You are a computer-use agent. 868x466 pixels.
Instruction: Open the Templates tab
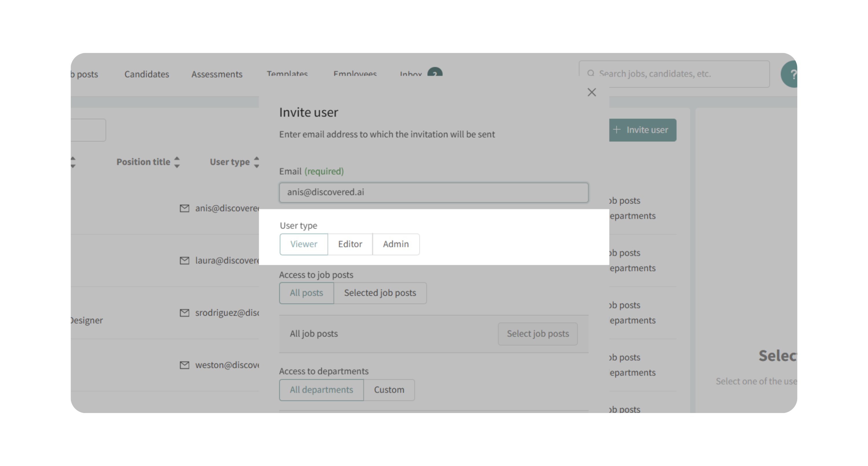click(x=287, y=74)
